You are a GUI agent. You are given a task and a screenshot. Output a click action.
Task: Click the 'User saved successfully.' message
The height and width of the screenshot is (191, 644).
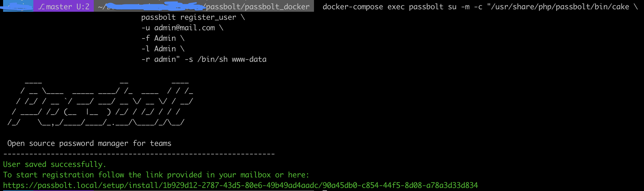tap(55, 164)
